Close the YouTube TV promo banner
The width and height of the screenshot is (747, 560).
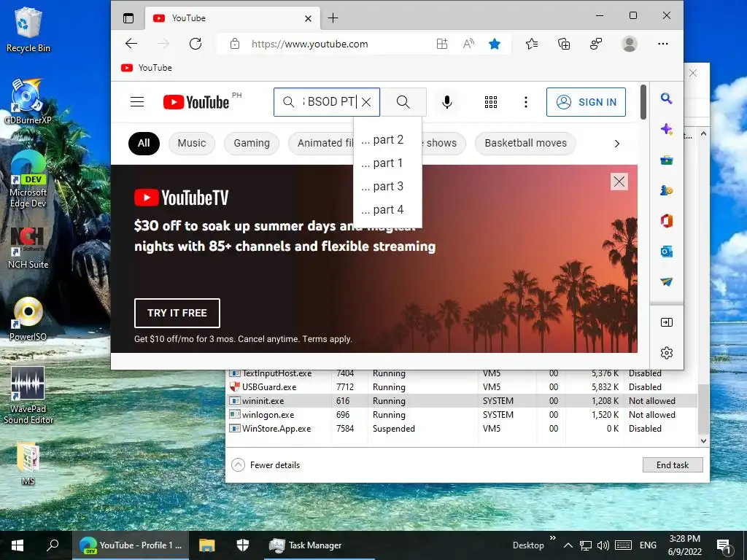point(619,182)
